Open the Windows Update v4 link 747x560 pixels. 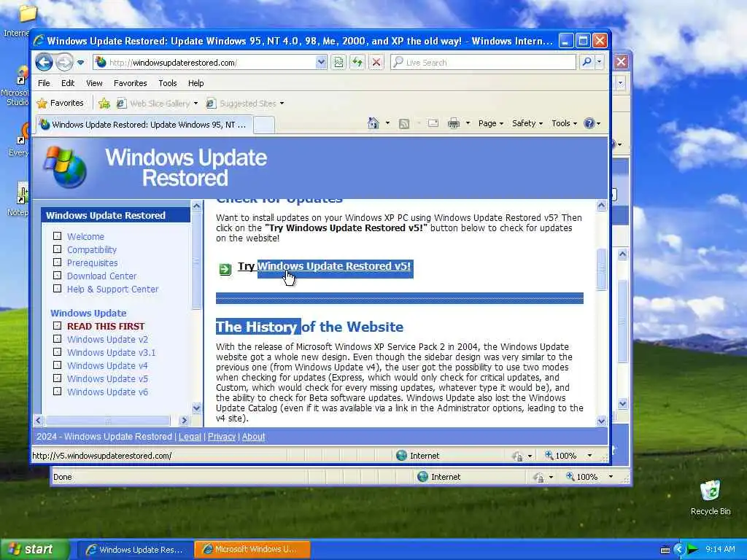coord(107,366)
